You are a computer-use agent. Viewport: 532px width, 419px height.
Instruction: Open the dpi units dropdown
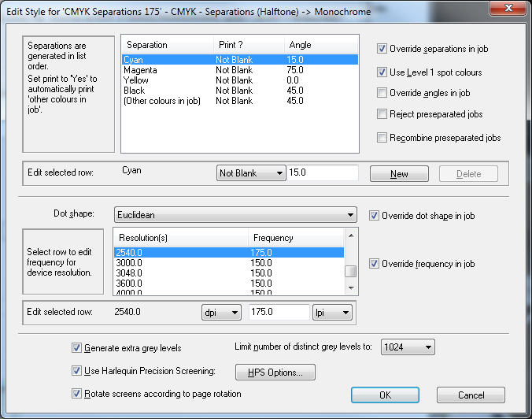click(x=222, y=313)
